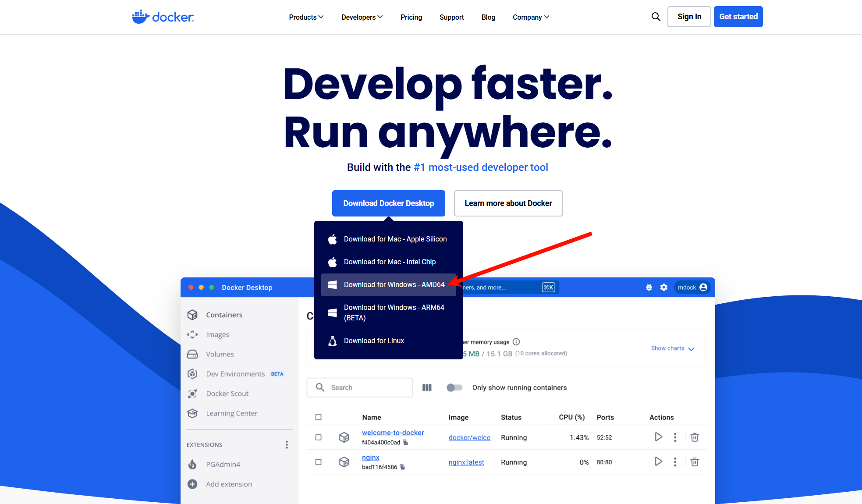This screenshot has width=862, height=504.
Task: Click the PGAdmin4 extension icon
Action: 192,465
